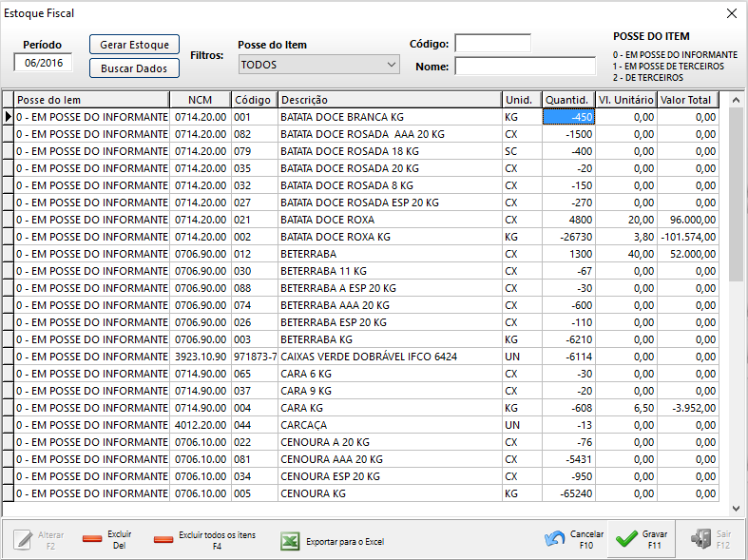Click the unit price 6,50 cell

pos(626,408)
